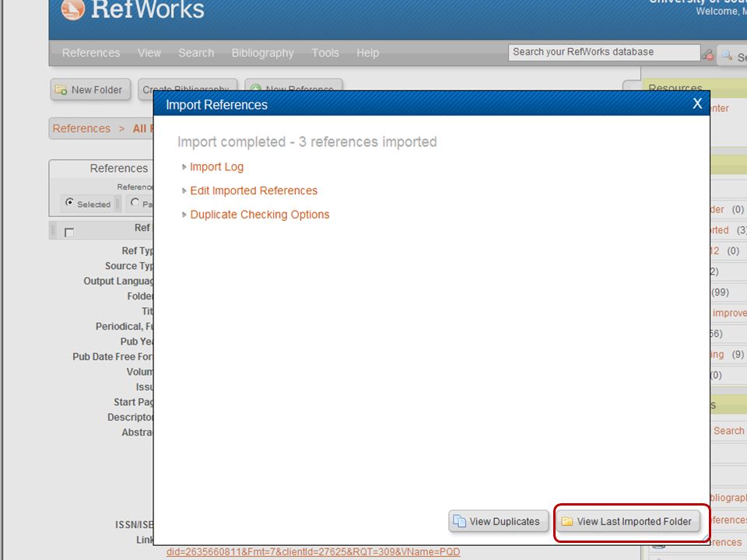Viewport: 747px width, 560px height.
Task: Tick the reference checkbox beside Ref
Action: 69,233
